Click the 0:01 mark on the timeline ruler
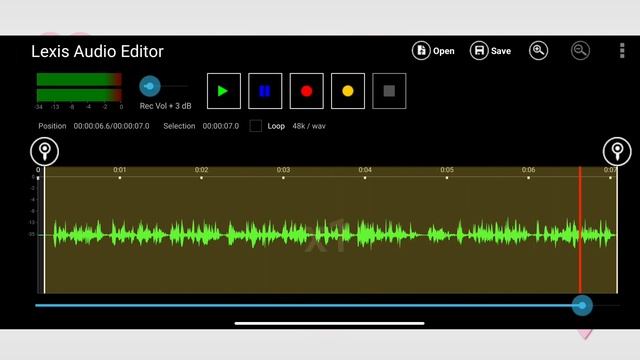This screenshot has width=640, height=360. [120, 170]
